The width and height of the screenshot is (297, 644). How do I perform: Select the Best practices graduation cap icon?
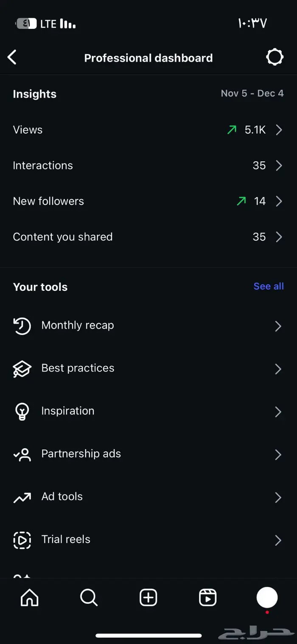tap(22, 368)
